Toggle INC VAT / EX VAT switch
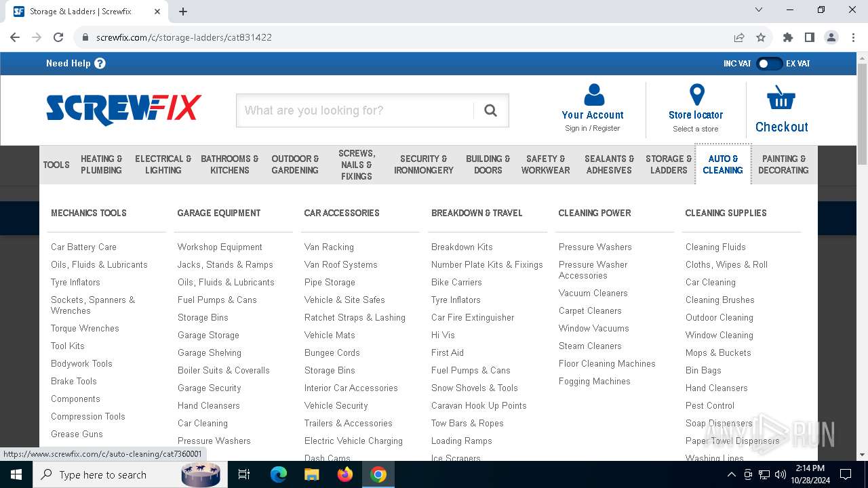 [x=769, y=63]
